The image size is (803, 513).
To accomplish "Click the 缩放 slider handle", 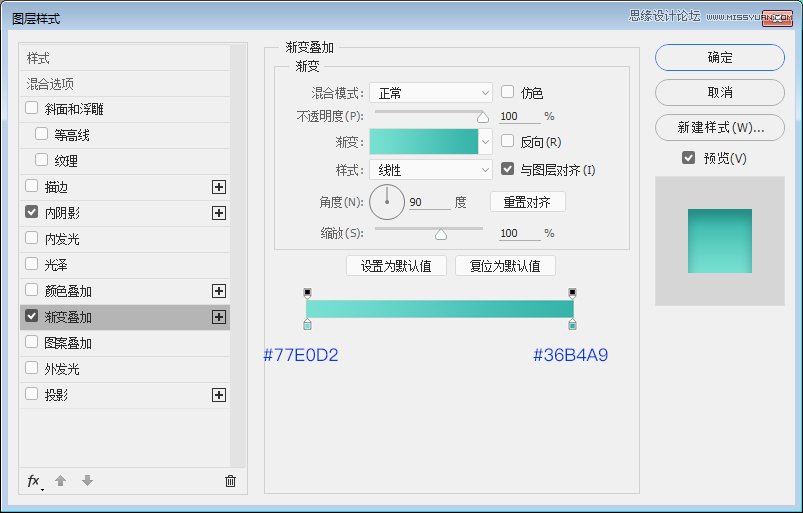I will click(441, 234).
